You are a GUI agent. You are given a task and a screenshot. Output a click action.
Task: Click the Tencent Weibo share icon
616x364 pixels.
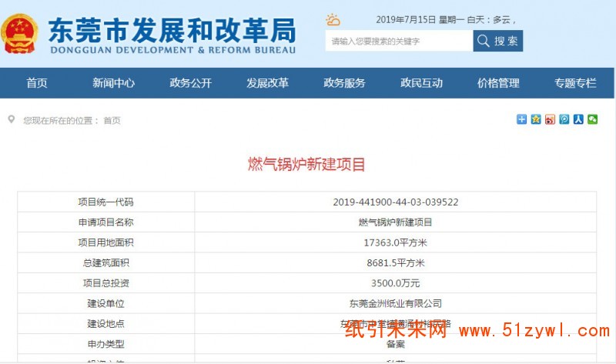(564, 119)
